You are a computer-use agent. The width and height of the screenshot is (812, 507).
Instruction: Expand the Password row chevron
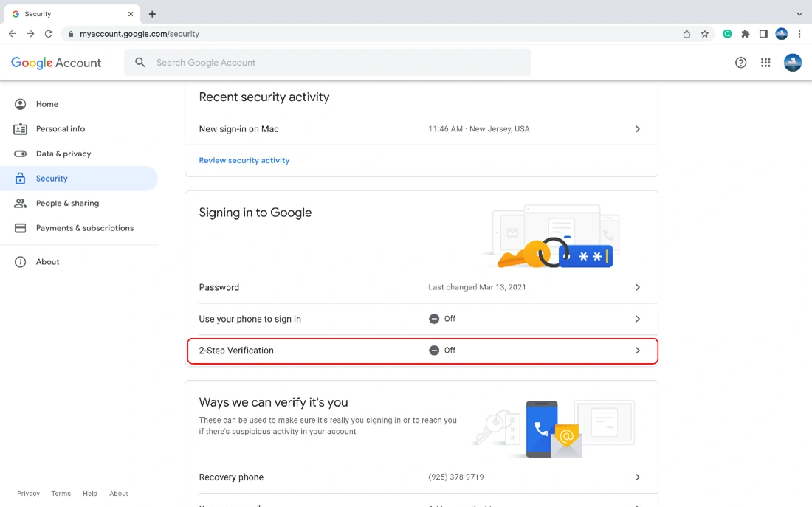point(638,287)
